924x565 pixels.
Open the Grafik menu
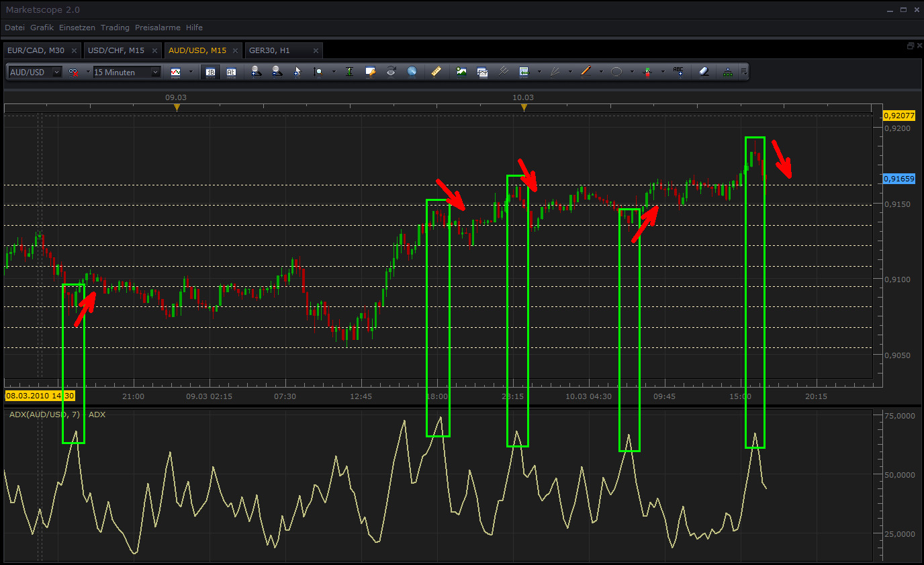pos(42,28)
